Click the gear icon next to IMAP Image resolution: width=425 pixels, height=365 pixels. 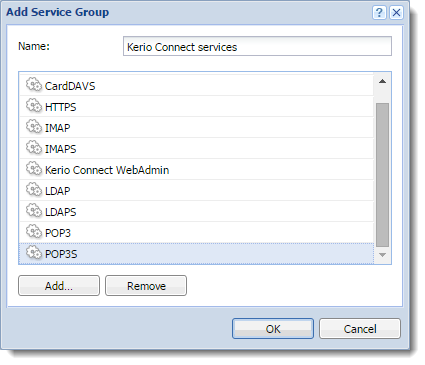pos(34,127)
